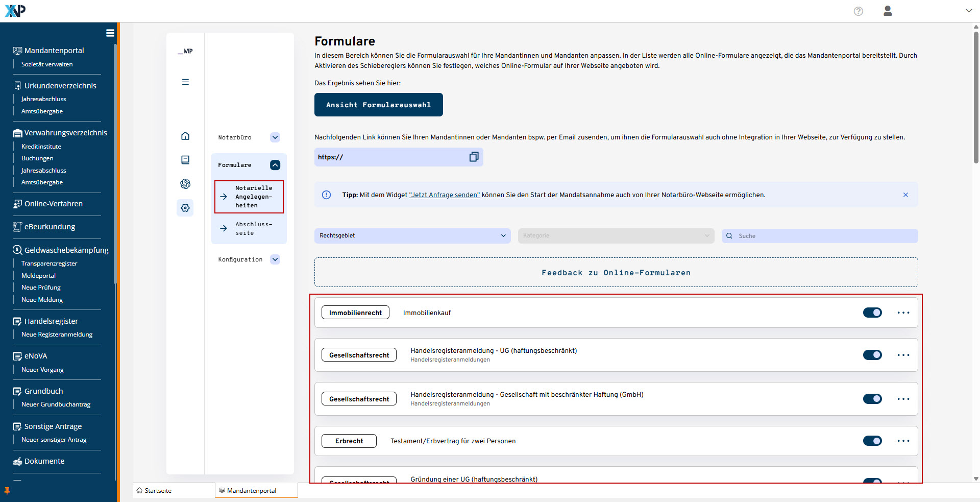This screenshot has width=980, height=502.
Task: Click the Suche search field
Action: pos(820,235)
